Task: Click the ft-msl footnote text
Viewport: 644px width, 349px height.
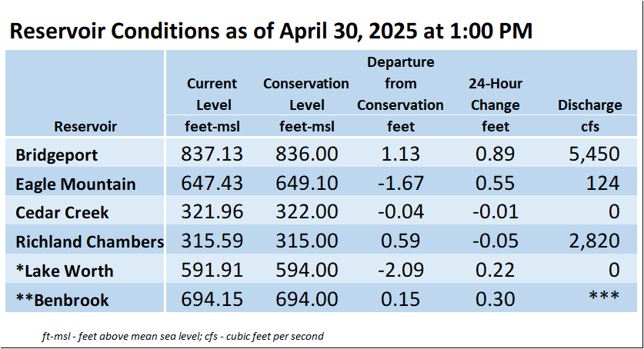Action: [183, 337]
